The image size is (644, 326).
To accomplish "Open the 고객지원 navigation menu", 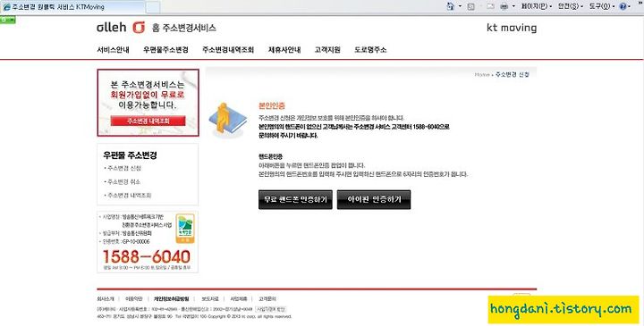I will [x=327, y=50].
